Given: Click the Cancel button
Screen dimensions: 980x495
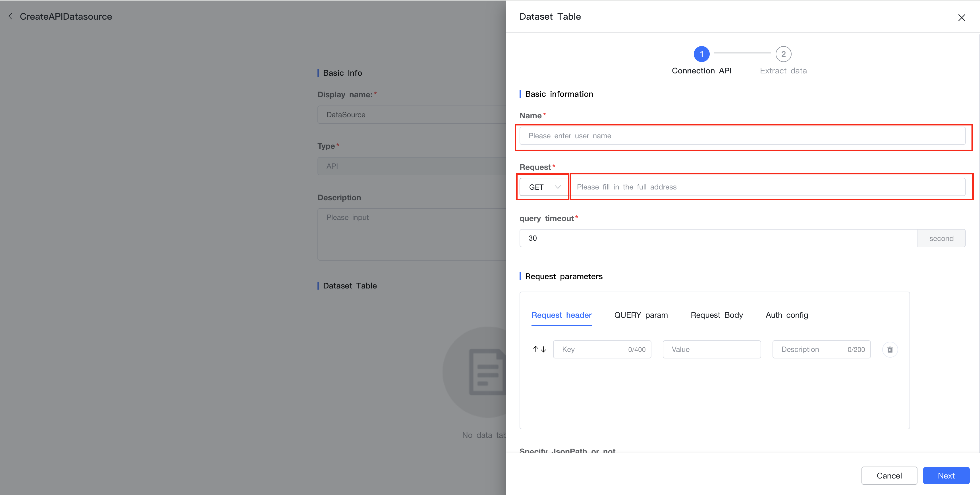Looking at the screenshot, I should point(889,476).
